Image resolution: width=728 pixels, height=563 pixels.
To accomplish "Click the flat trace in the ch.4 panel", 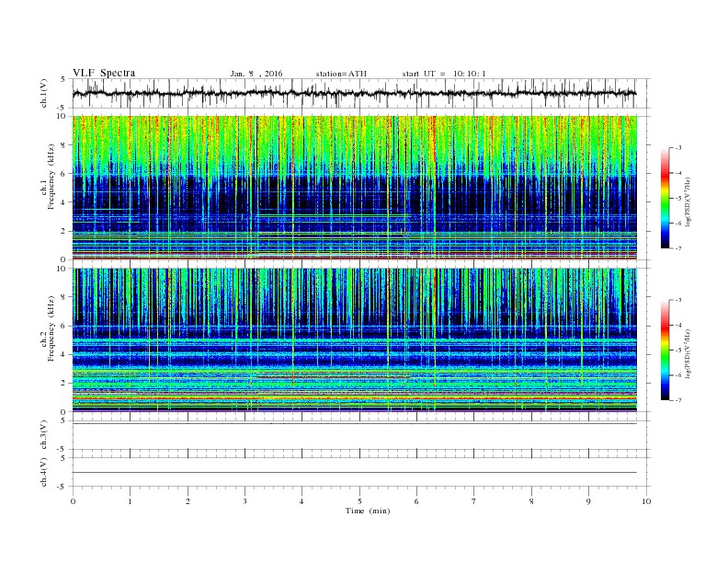I will pyautogui.click(x=355, y=473).
